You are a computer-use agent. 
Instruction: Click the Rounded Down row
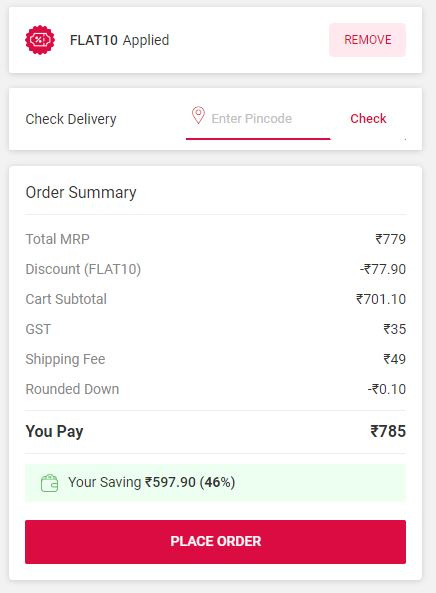[216, 389]
